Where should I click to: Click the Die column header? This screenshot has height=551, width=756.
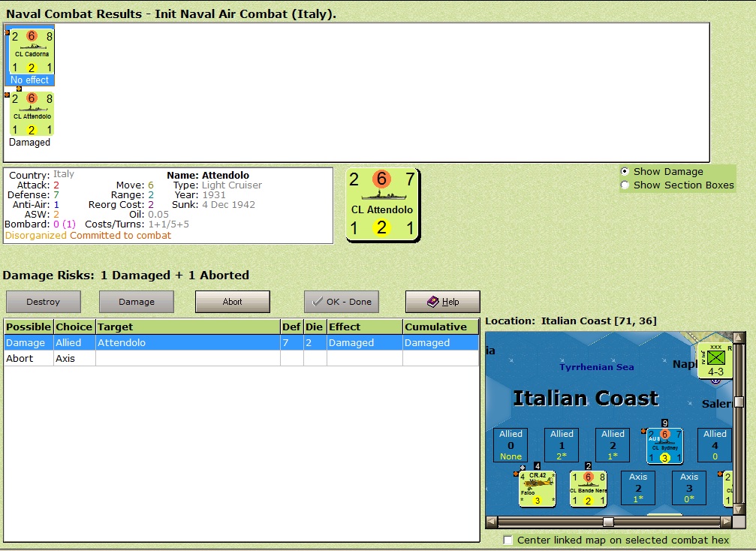(315, 327)
